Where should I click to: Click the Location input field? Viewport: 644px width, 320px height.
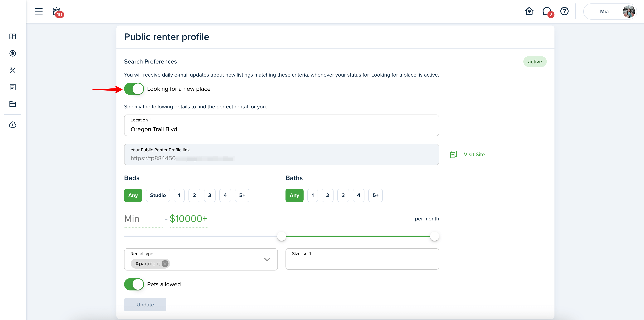pyautogui.click(x=281, y=125)
